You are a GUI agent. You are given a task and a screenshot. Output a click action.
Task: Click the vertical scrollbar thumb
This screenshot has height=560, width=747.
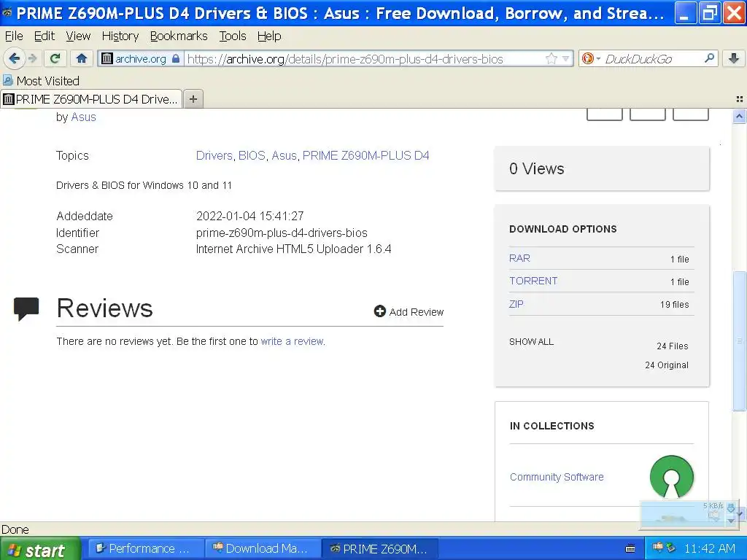click(740, 340)
